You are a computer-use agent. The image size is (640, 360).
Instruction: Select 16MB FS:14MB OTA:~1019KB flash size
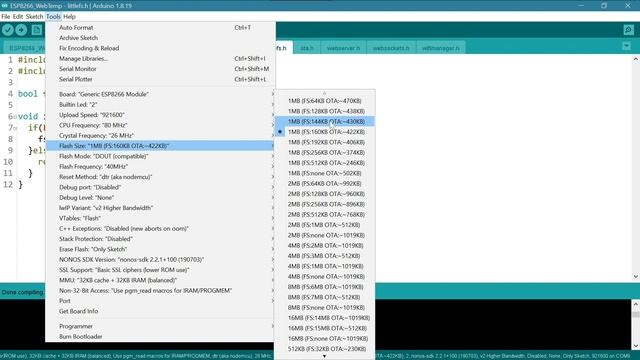tap(324, 318)
